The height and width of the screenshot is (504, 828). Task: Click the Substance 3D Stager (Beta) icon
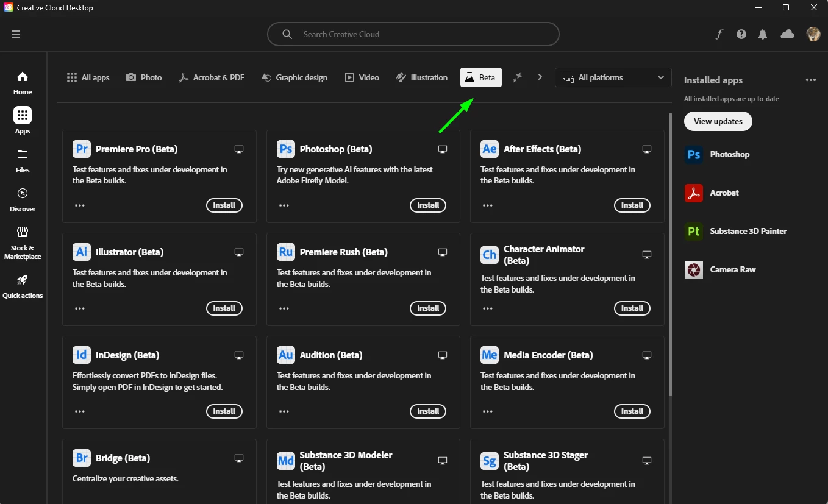point(490,461)
